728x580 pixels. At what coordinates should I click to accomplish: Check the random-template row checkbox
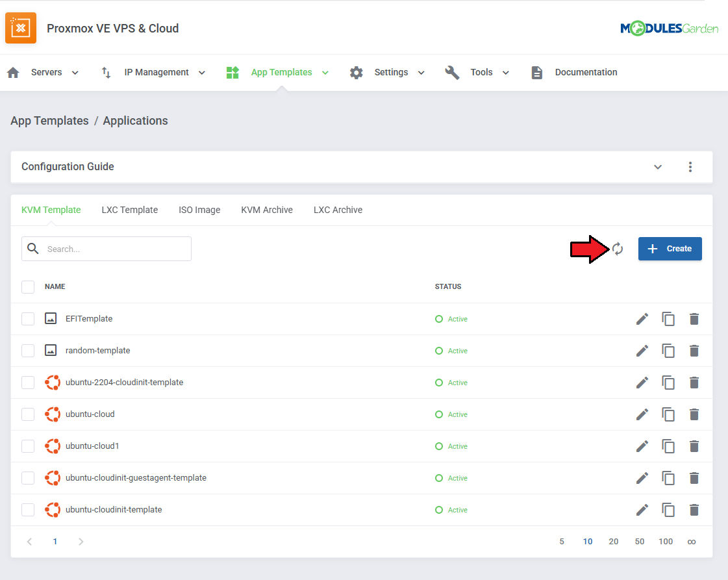coord(28,351)
